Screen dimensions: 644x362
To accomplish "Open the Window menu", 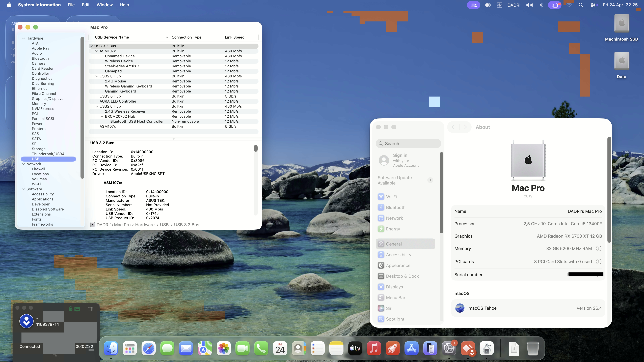I will point(104,5).
